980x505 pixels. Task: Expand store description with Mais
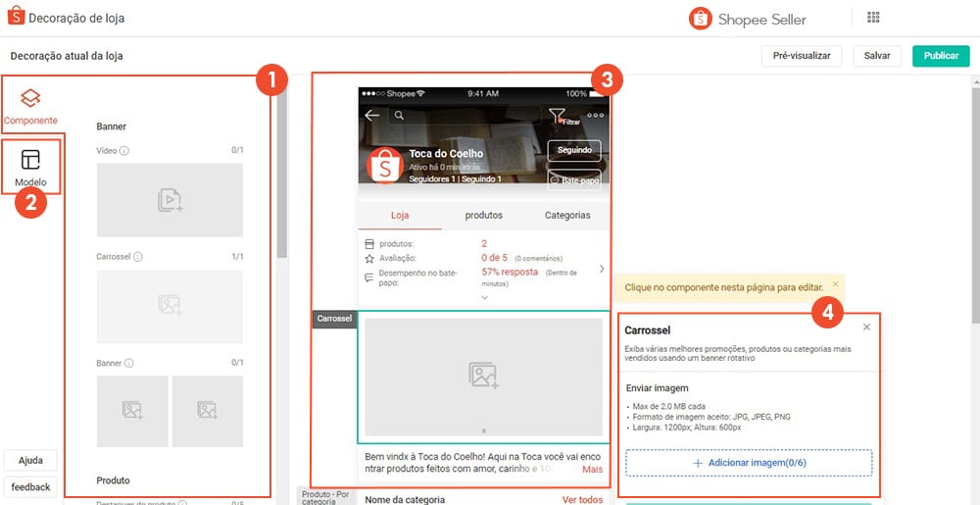pyautogui.click(x=593, y=469)
